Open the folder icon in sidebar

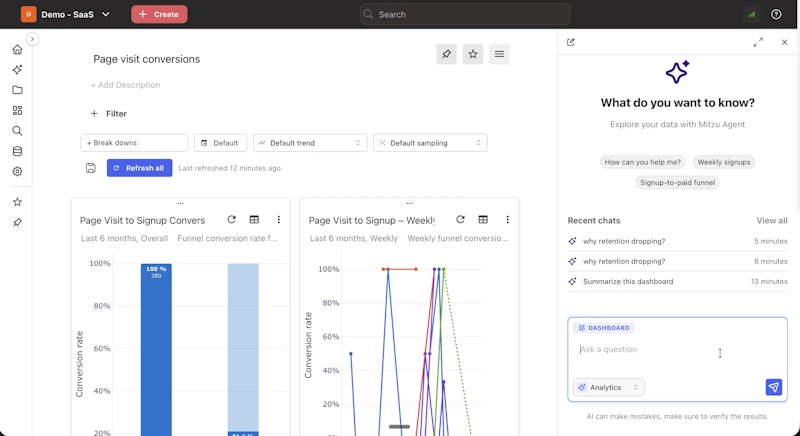17,90
